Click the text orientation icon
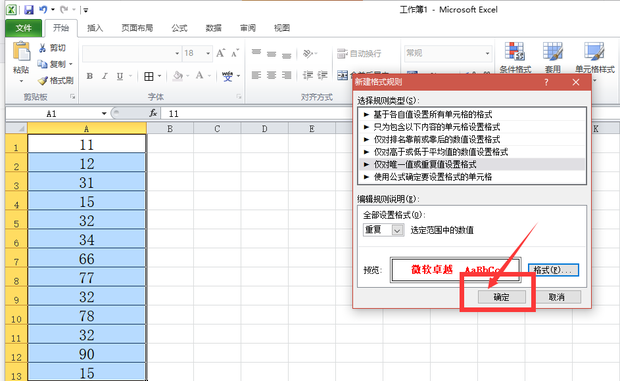The height and width of the screenshot is (381, 620). point(308,53)
